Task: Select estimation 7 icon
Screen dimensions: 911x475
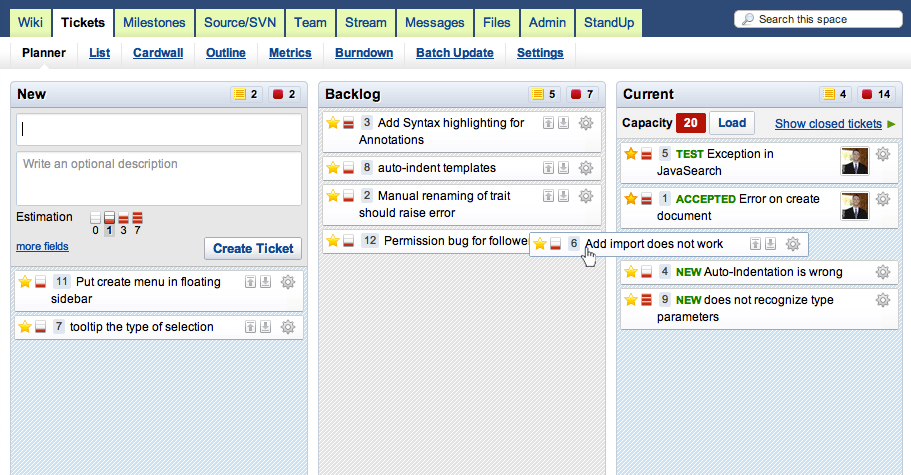Action: (x=137, y=218)
